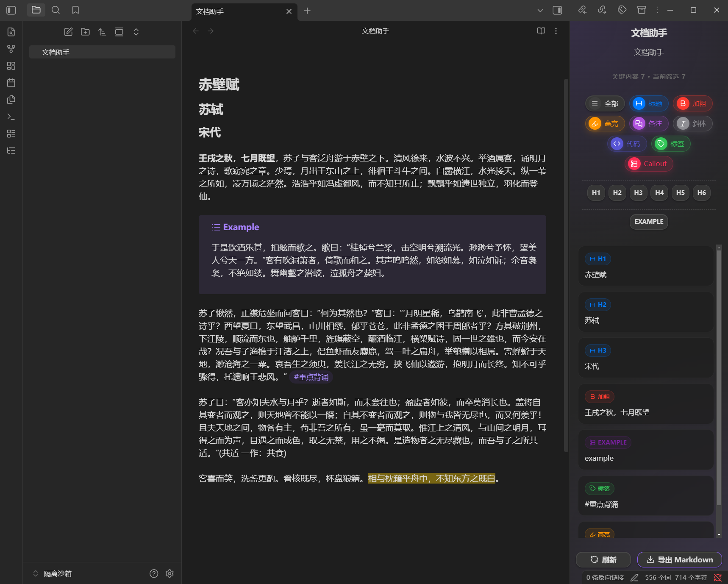
Task: Click 导出 Markdown button
Action: [680, 560]
